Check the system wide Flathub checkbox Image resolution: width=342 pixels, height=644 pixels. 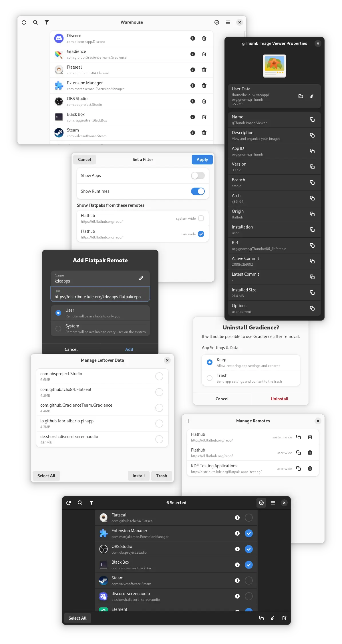pyautogui.click(x=201, y=218)
